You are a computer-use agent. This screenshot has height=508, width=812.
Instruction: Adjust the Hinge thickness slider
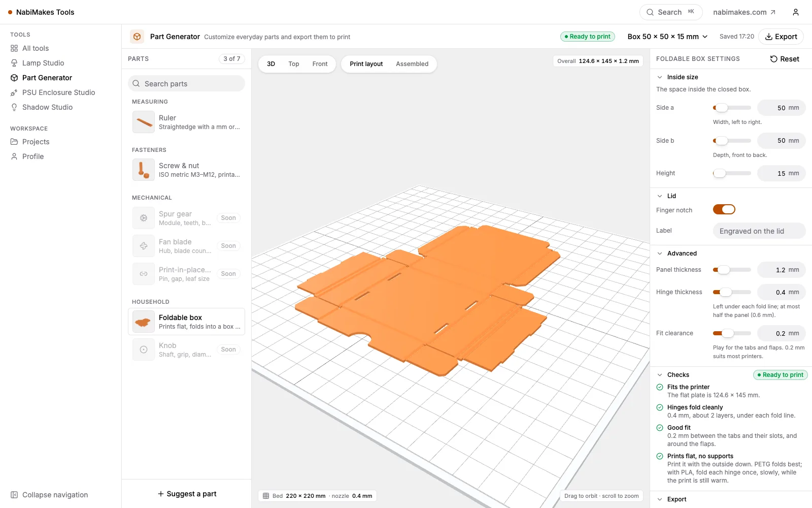(732, 292)
